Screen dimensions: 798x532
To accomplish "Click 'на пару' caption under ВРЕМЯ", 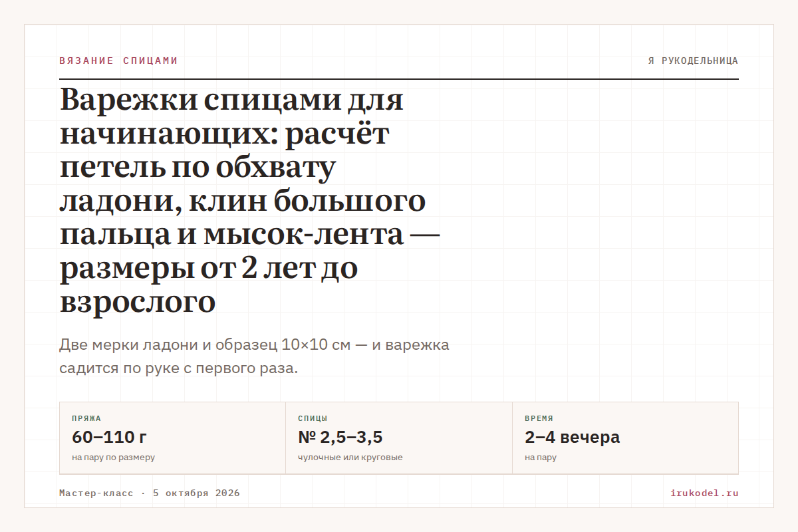I will click(541, 458).
